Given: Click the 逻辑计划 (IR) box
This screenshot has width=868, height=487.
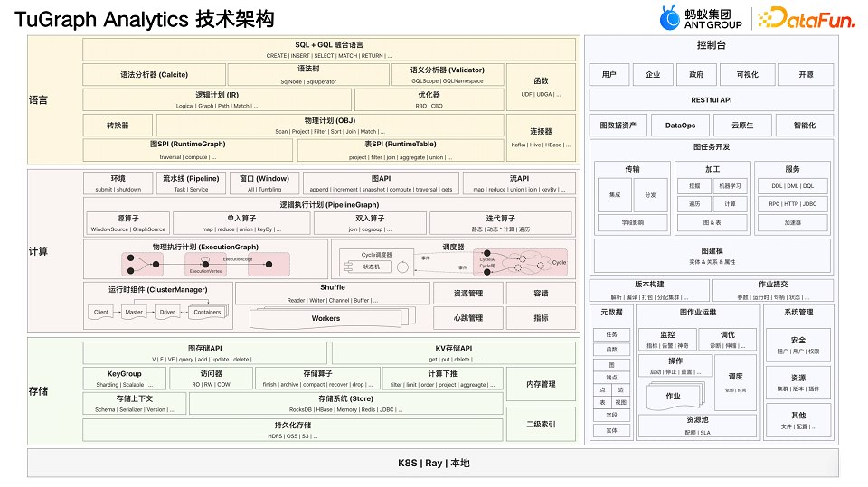Looking at the screenshot, I should pos(217,99).
